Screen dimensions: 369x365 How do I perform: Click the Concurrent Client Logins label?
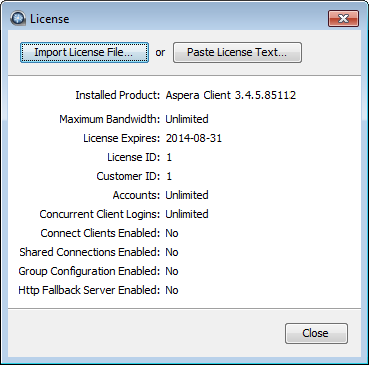click(x=100, y=214)
